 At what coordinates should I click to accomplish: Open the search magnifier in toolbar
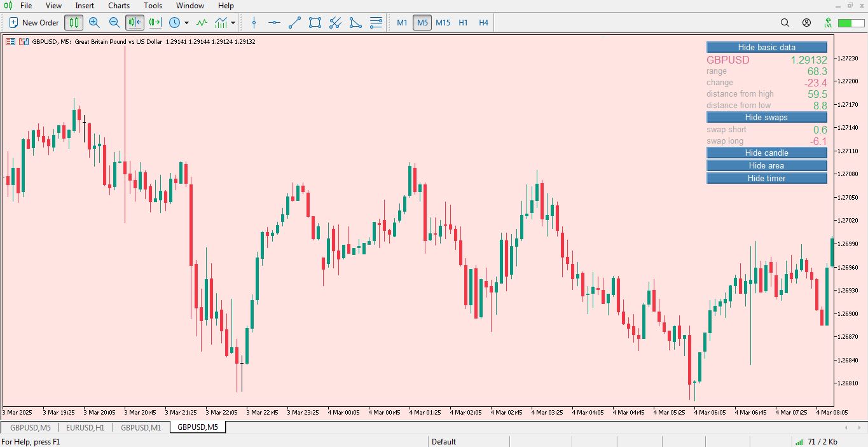pyautogui.click(x=785, y=23)
